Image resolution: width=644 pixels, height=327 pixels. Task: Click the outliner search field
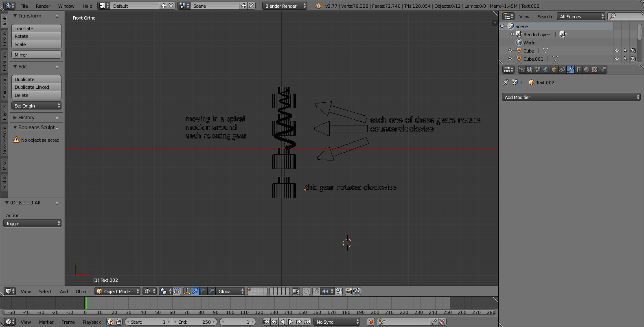pyautogui.click(x=626, y=16)
